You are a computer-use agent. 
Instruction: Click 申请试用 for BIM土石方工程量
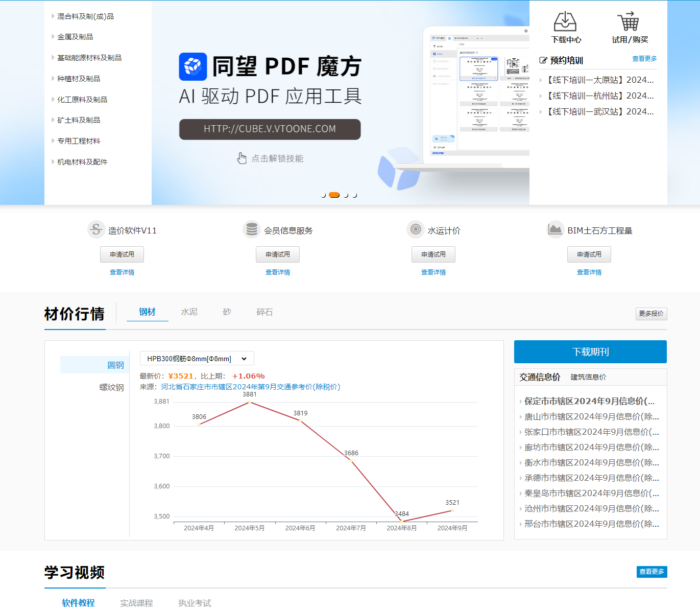click(589, 254)
